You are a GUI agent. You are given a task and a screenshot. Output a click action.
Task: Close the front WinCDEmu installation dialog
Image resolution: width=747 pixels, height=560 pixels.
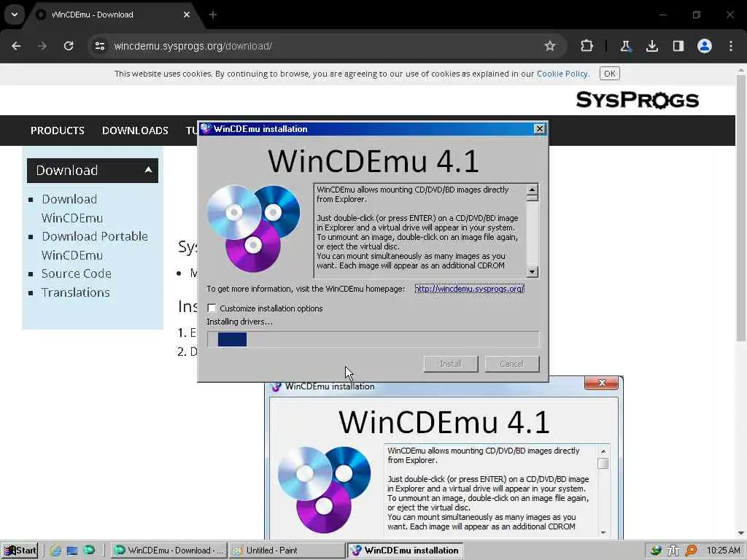pos(539,128)
